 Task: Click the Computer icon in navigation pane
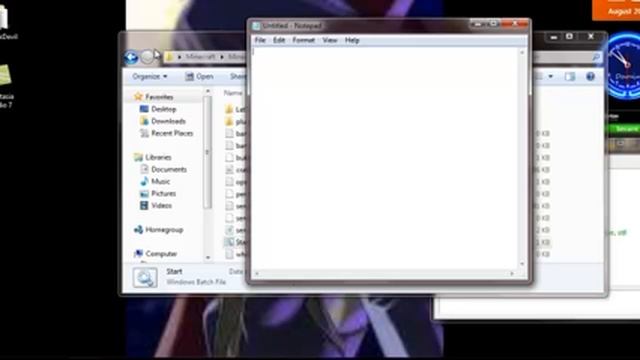tap(138, 254)
